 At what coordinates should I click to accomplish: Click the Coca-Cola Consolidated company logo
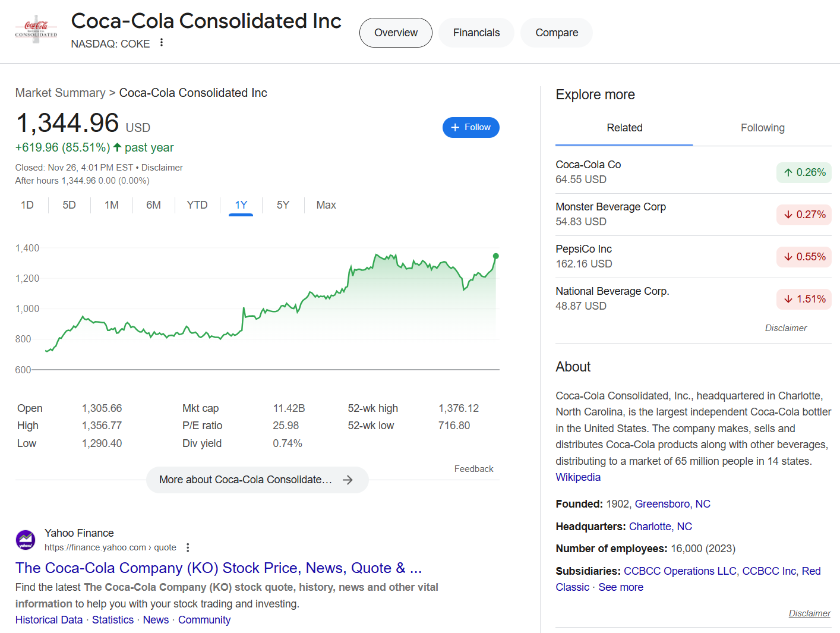pos(36,28)
